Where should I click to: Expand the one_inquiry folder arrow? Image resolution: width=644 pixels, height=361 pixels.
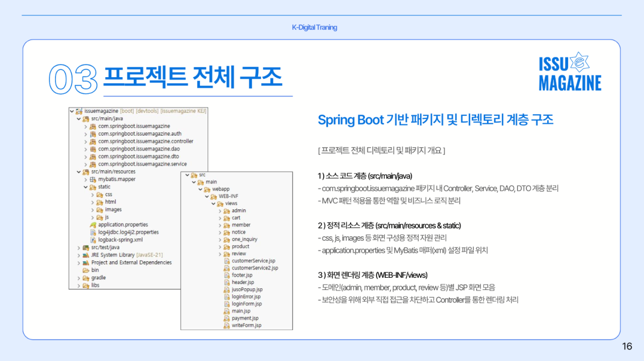click(x=220, y=240)
